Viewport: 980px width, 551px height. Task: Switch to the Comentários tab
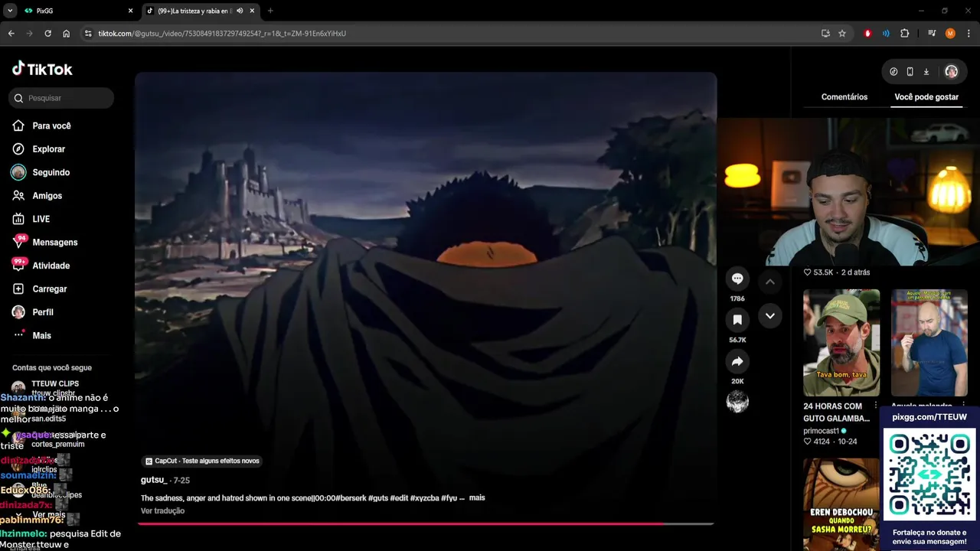(x=844, y=97)
